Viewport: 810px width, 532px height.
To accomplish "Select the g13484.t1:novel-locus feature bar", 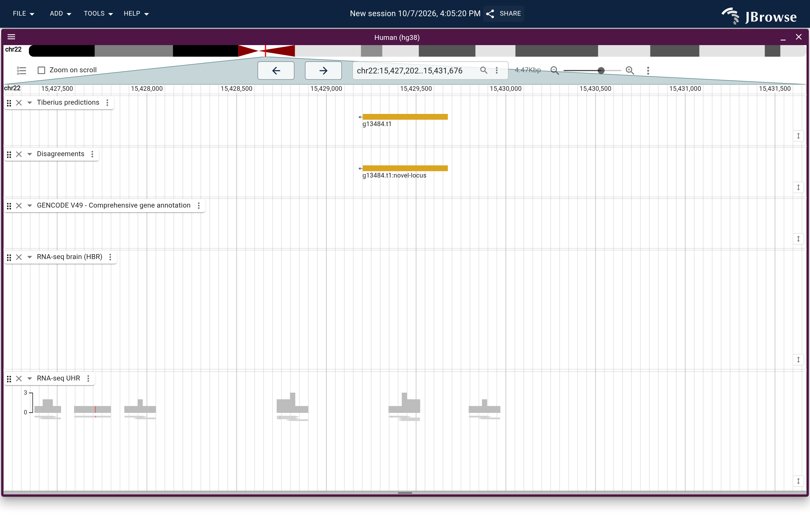I will click(405, 168).
